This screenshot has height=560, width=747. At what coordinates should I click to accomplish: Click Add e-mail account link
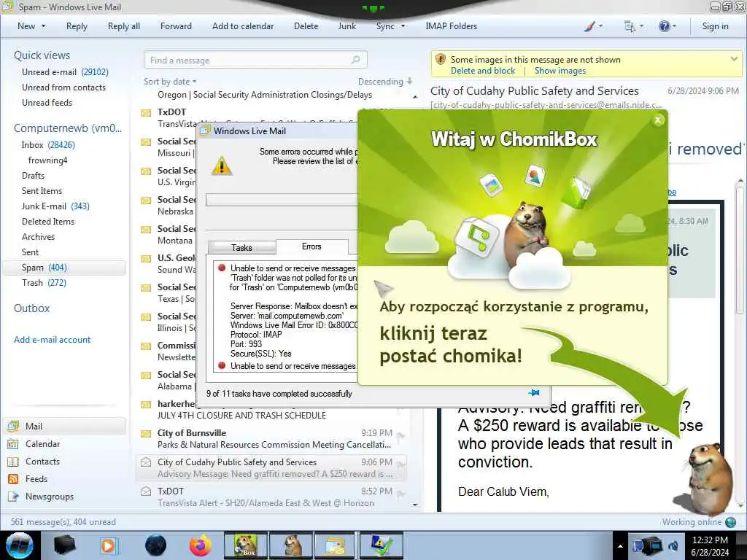coord(52,340)
